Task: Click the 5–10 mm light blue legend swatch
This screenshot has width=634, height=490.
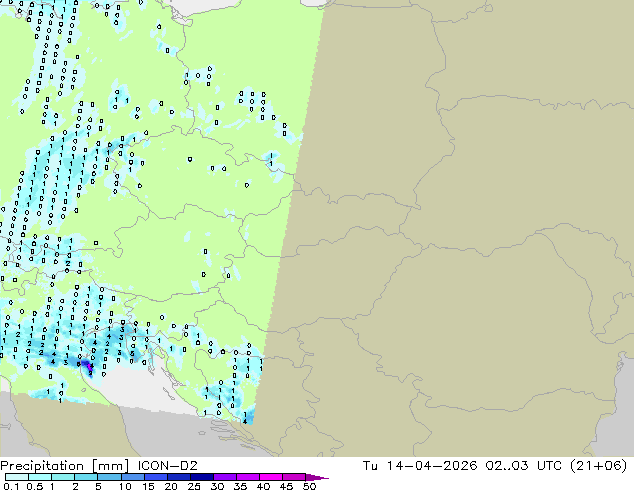Action: (x=109, y=477)
